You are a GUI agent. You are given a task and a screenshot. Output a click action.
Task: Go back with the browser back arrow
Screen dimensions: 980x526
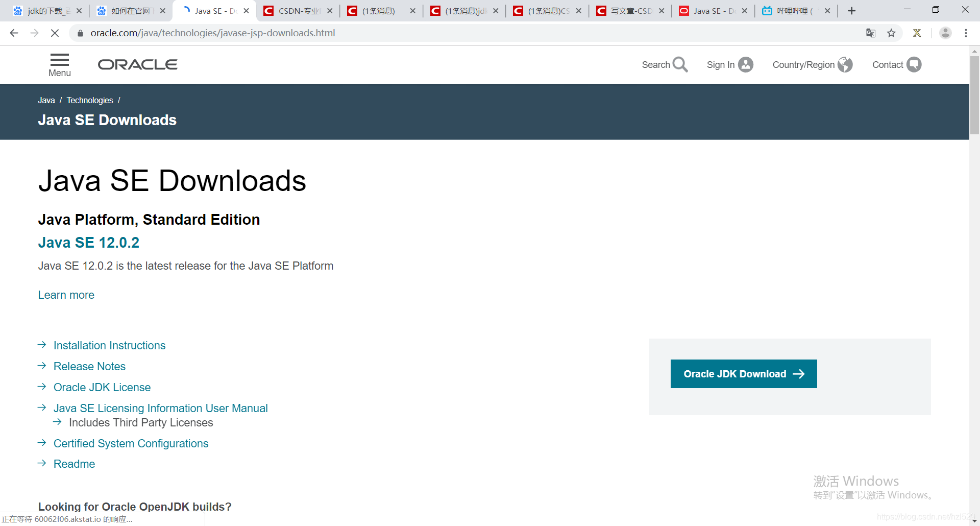coord(14,33)
